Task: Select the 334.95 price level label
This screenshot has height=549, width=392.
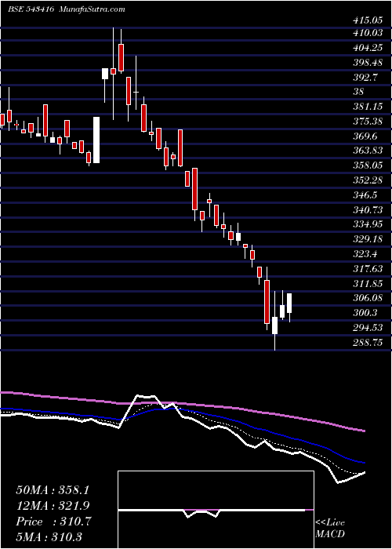Action: [368, 224]
